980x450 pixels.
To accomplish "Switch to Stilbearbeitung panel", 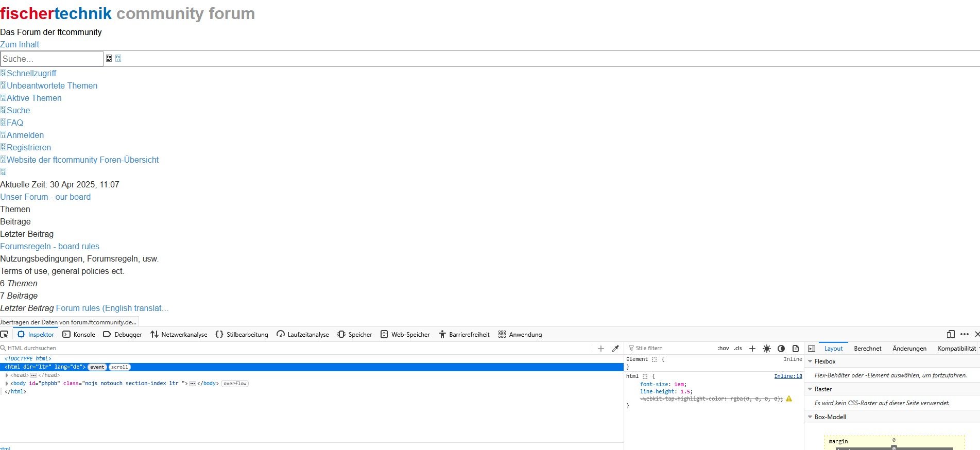I will [x=242, y=334].
